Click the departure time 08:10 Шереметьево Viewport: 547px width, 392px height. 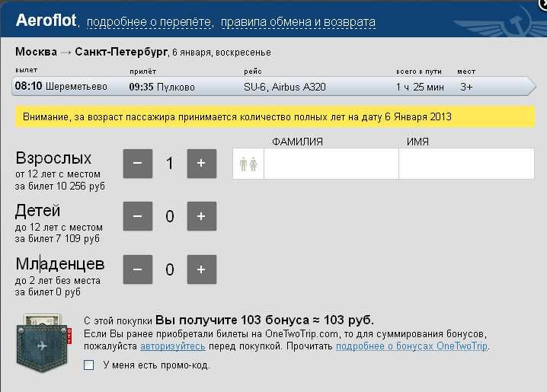pyautogui.click(x=61, y=86)
